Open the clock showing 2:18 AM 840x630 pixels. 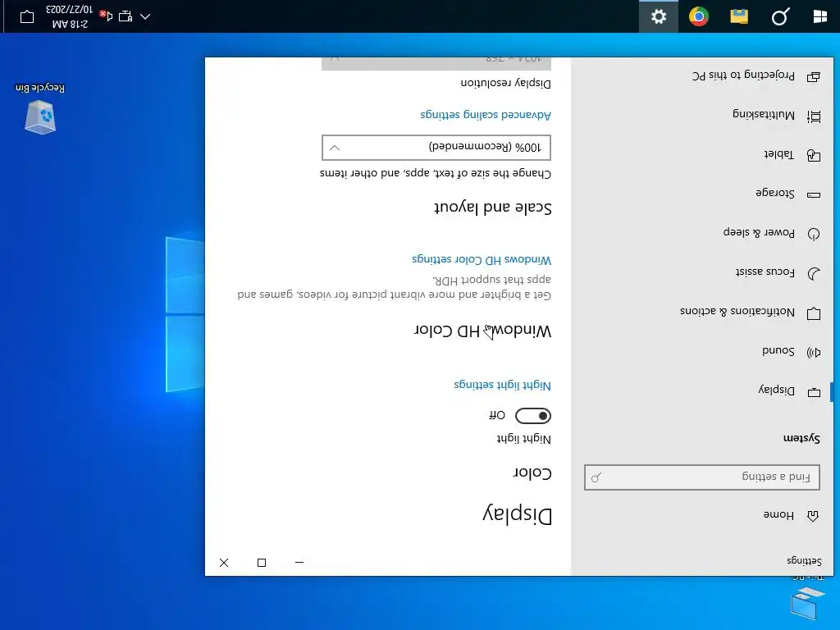pyautogui.click(x=69, y=16)
